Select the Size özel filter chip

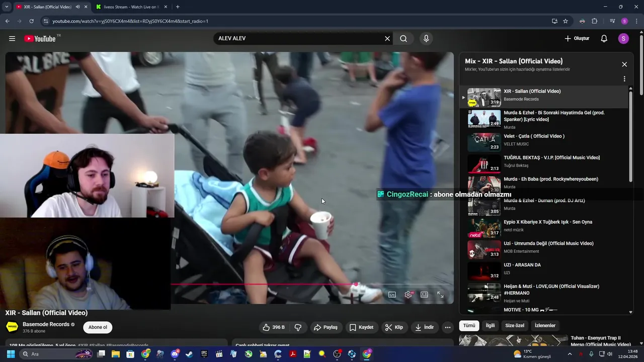(x=515, y=326)
